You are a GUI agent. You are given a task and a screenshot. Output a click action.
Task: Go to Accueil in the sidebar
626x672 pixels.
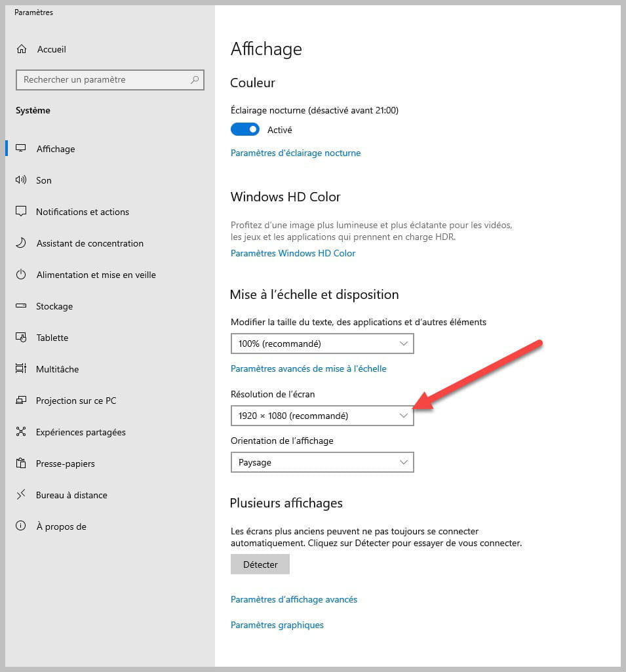tap(51, 49)
